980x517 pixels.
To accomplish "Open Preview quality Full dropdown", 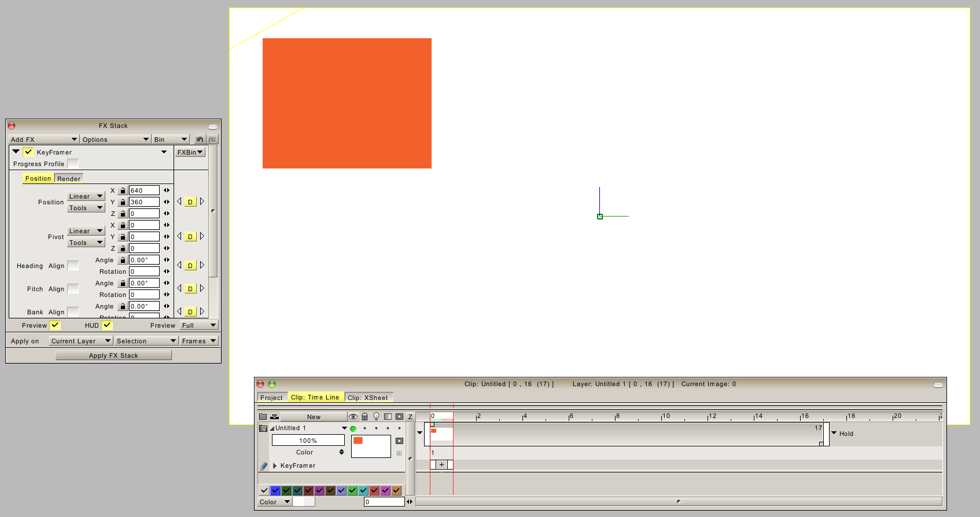I will coord(198,325).
